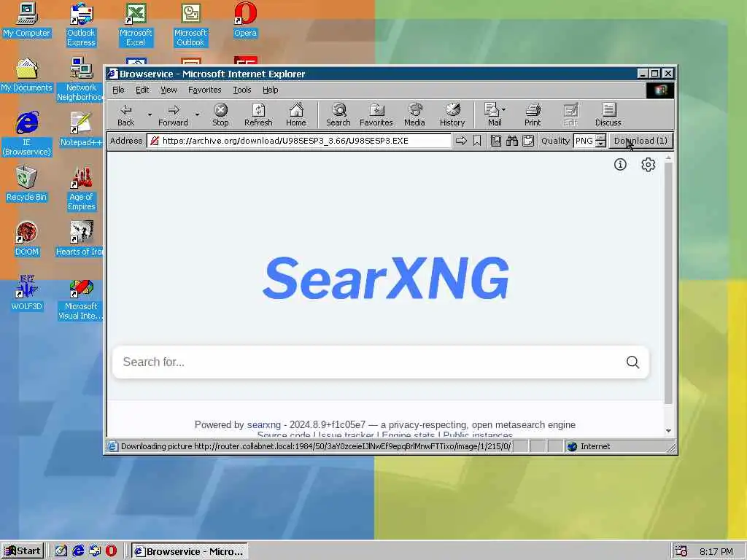Open SearXNG preferences gear icon
The width and height of the screenshot is (747, 560).
648,165
